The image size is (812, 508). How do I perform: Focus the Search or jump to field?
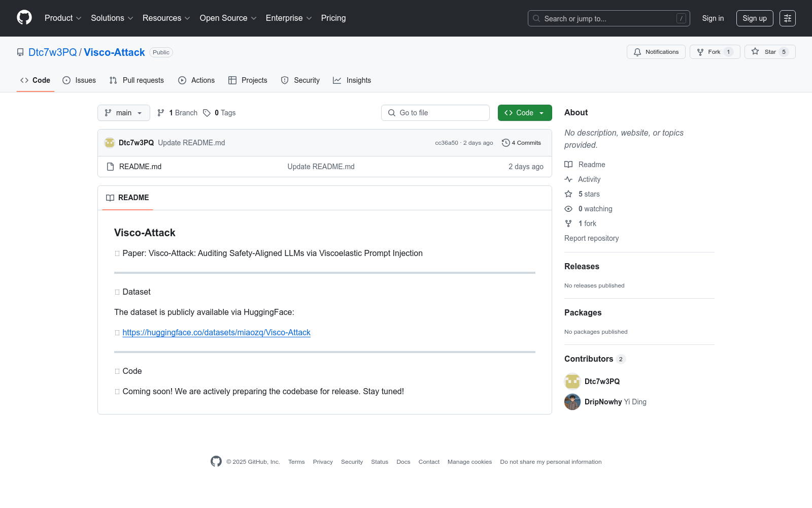(x=609, y=18)
